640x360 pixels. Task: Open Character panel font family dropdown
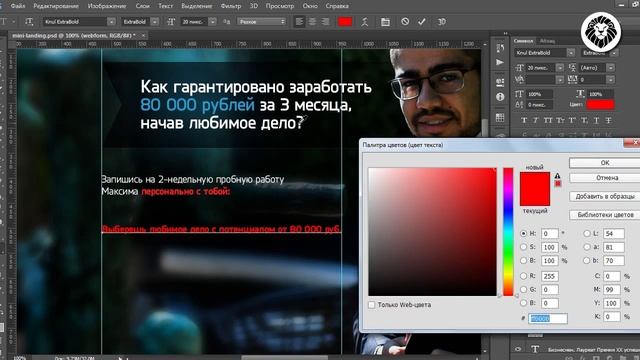click(571, 53)
